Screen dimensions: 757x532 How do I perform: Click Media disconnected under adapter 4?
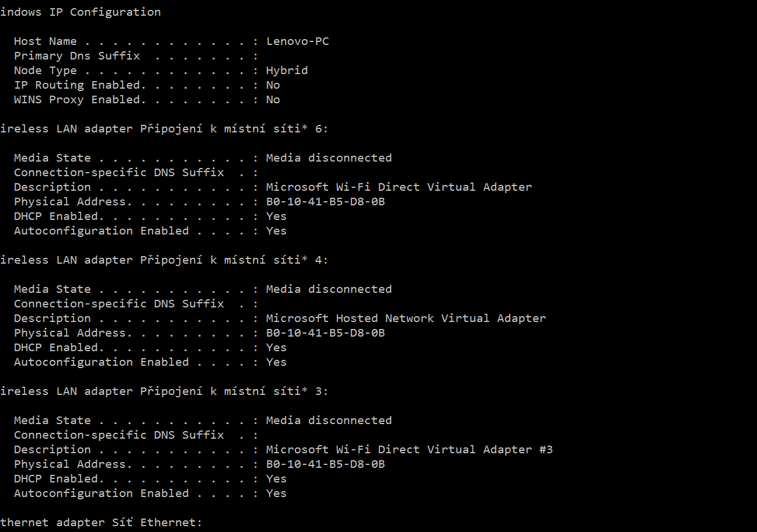pos(329,289)
